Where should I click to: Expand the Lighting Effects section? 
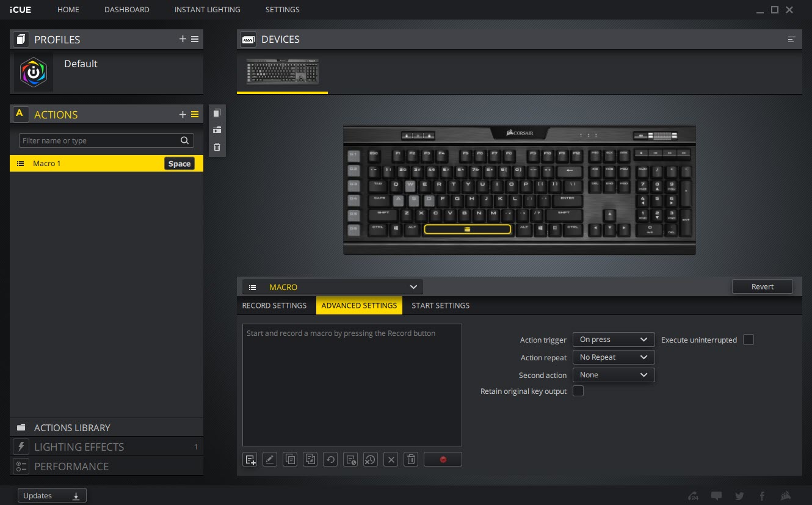tap(106, 447)
